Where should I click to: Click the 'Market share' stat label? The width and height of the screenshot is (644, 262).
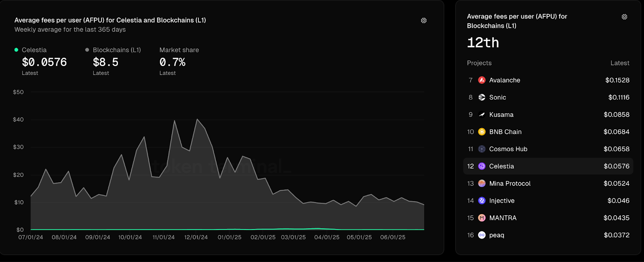coord(179,50)
